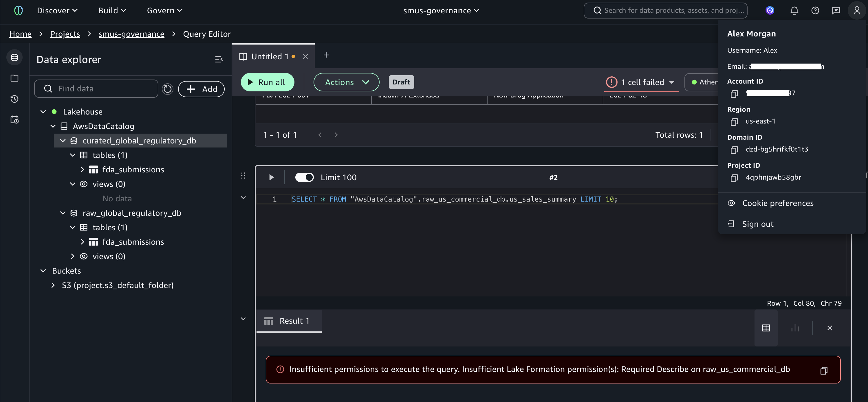Focus the global search bar
The height and width of the screenshot is (402, 868).
[x=665, y=10]
